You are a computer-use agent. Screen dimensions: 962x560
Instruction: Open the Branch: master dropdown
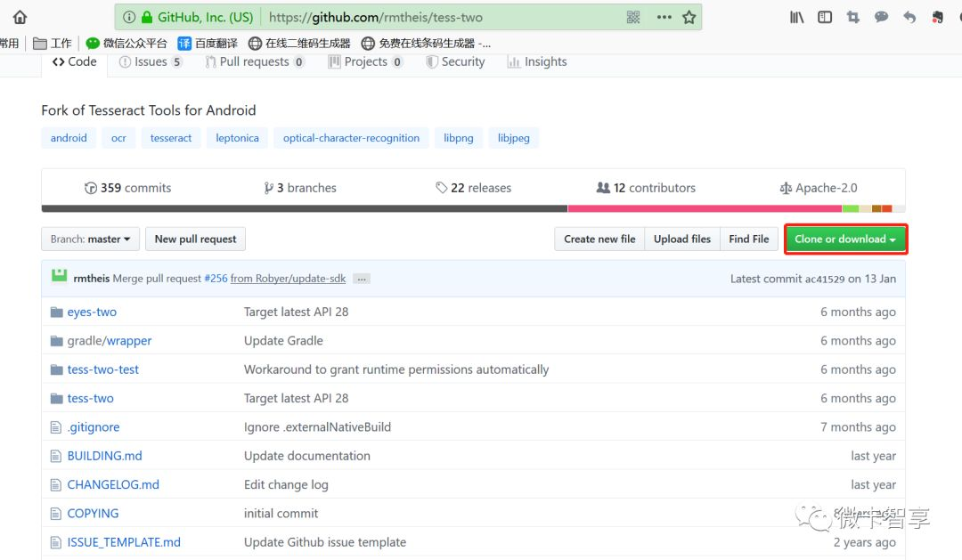click(90, 239)
